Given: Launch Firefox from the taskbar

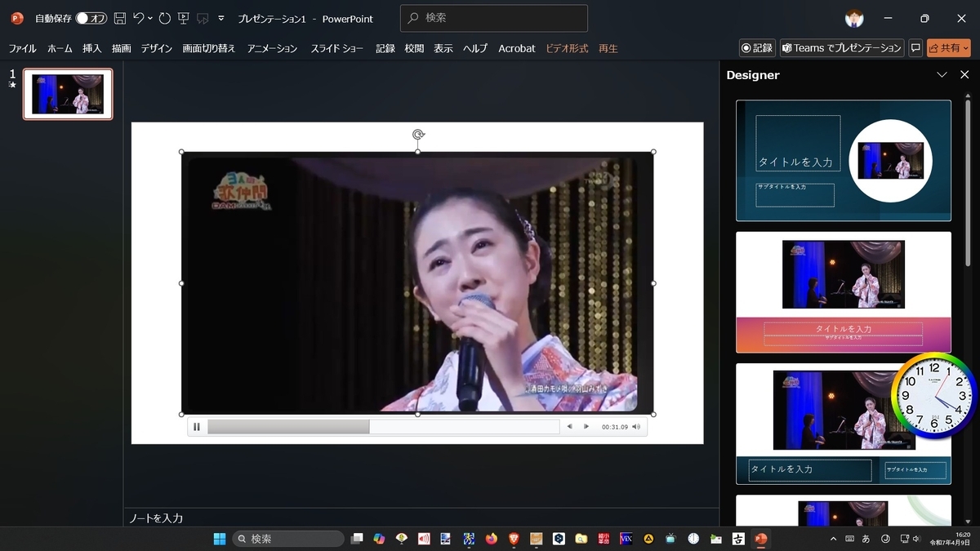Looking at the screenshot, I should coord(491,539).
